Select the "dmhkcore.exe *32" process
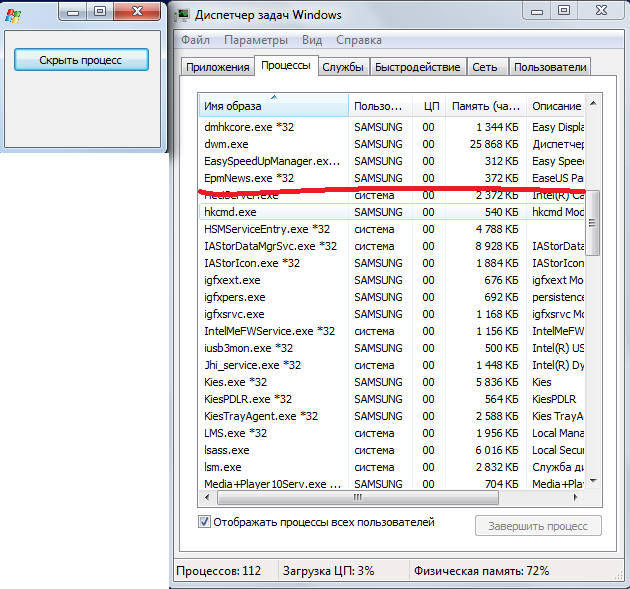 pyautogui.click(x=392, y=127)
